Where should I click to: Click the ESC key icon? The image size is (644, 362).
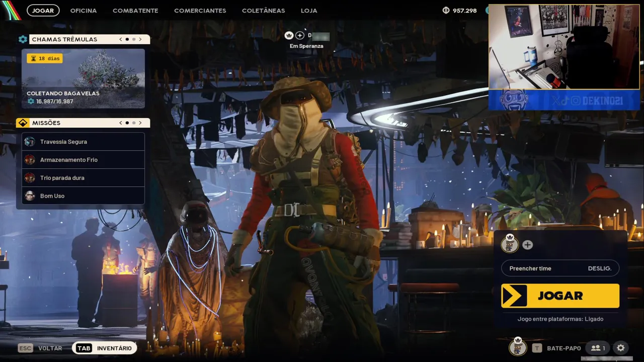pos(25,348)
